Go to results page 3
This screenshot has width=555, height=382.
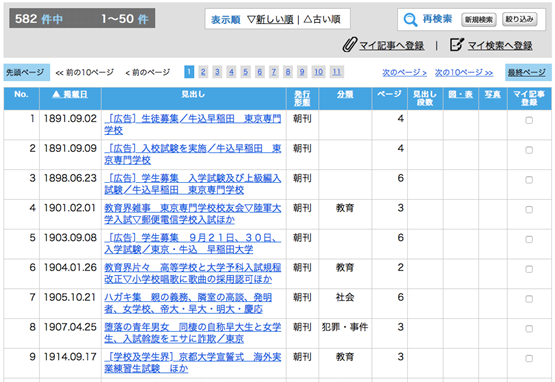(217, 72)
